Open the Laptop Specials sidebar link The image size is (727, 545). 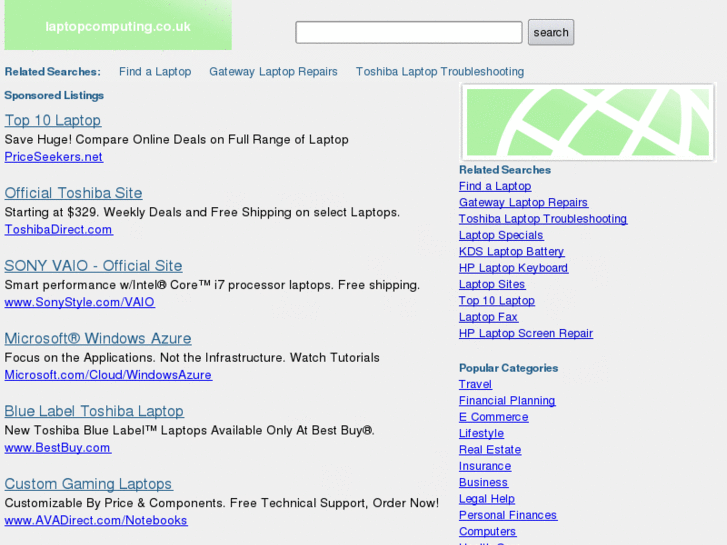click(x=501, y=235)
